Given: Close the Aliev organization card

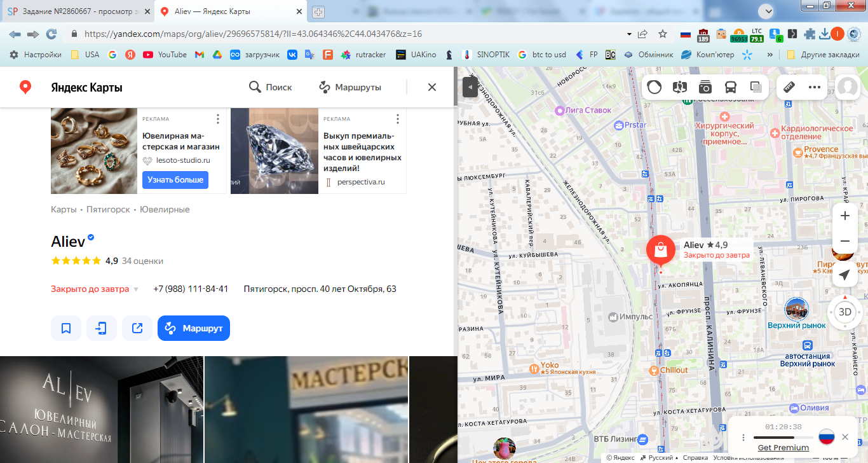Looking at the screenshot, I should point(432,87).
